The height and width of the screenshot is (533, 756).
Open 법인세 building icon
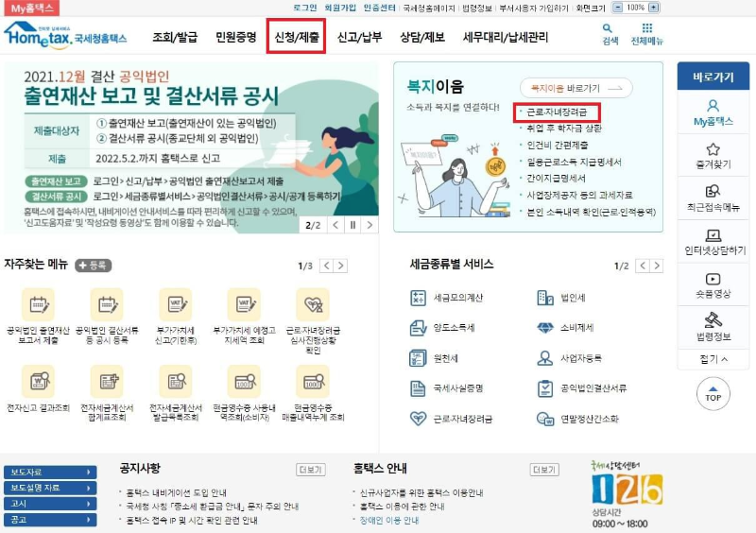tap(545, 298)
